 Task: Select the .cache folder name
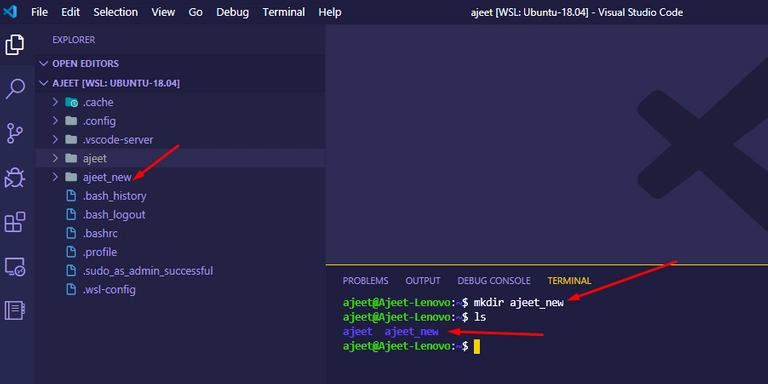click(98, 102)
